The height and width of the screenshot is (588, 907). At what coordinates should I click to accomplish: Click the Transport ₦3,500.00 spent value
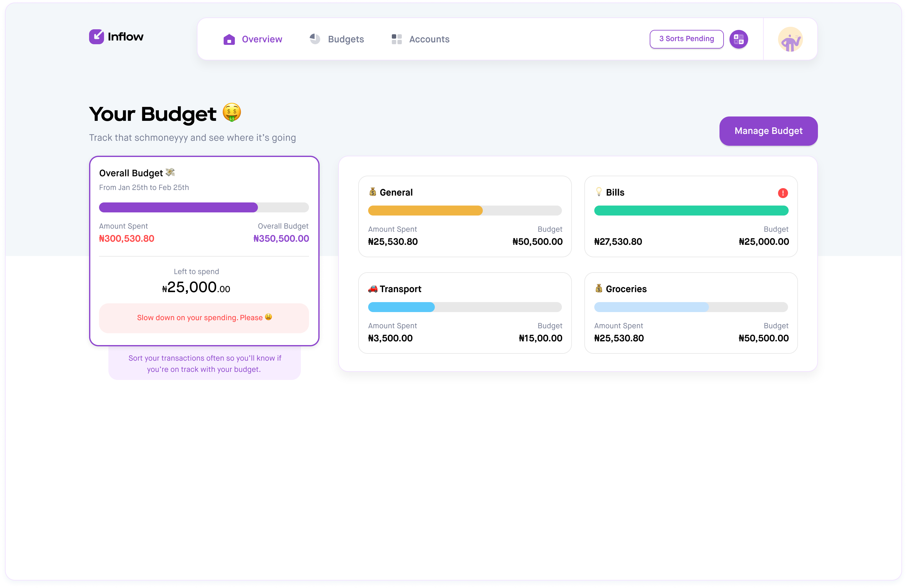pos(390,339)
